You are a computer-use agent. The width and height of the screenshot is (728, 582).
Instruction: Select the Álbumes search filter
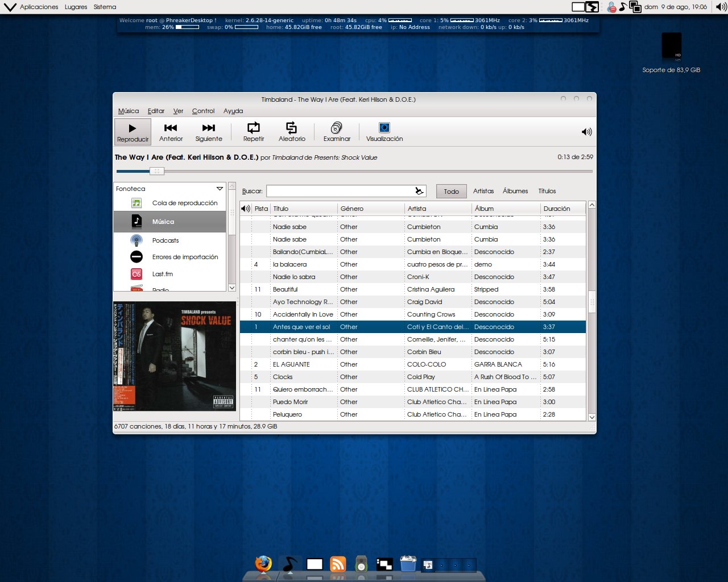pyautogui.click(x=515, y=191)
